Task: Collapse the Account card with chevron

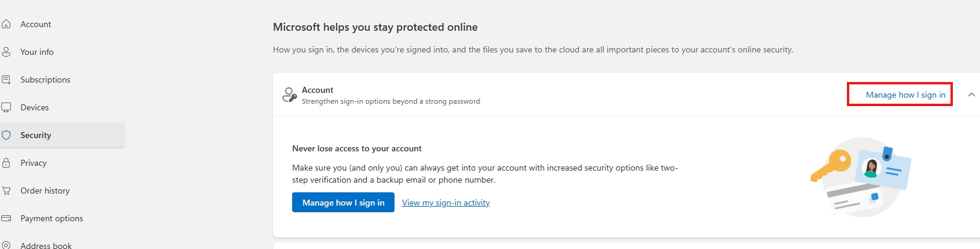Action: coord(971,95)
